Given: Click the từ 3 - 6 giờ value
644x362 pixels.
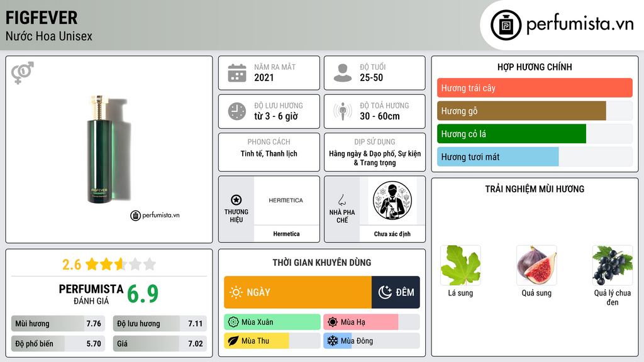Looking at the screenshot, I should [x=275, y=116].
